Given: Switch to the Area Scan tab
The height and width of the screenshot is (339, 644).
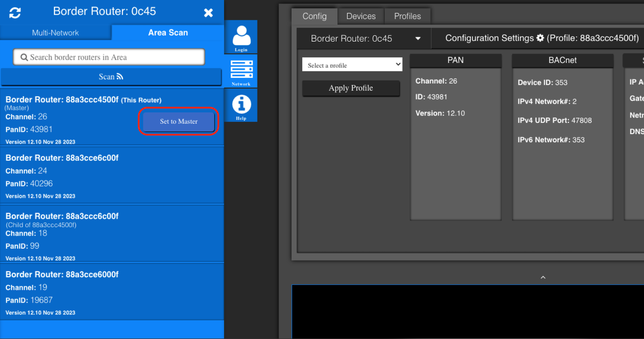Looking at the screenshot, I should click(168, 33).
